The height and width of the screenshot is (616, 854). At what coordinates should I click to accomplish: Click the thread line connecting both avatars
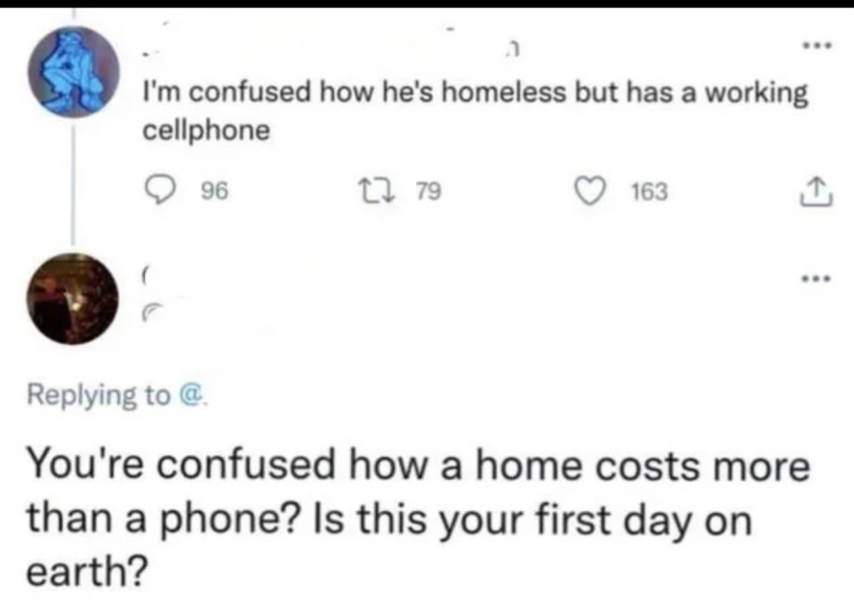tap(73, 184)
